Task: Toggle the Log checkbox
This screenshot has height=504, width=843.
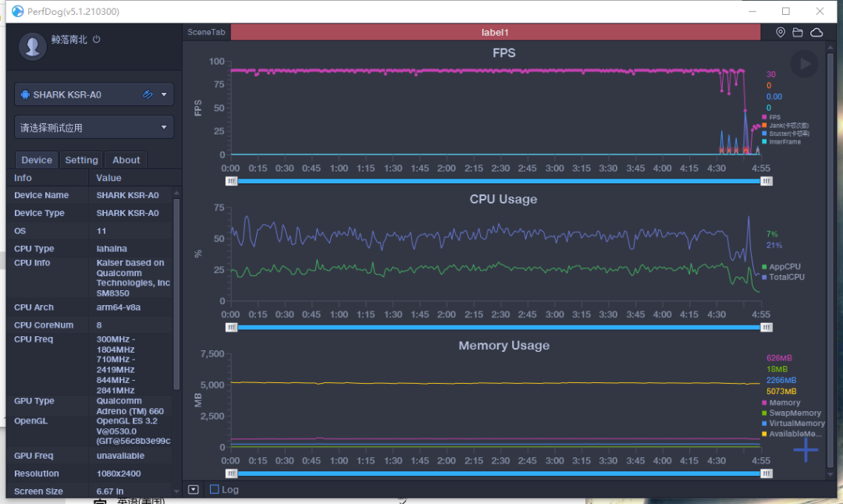Action: coord(215,489)
